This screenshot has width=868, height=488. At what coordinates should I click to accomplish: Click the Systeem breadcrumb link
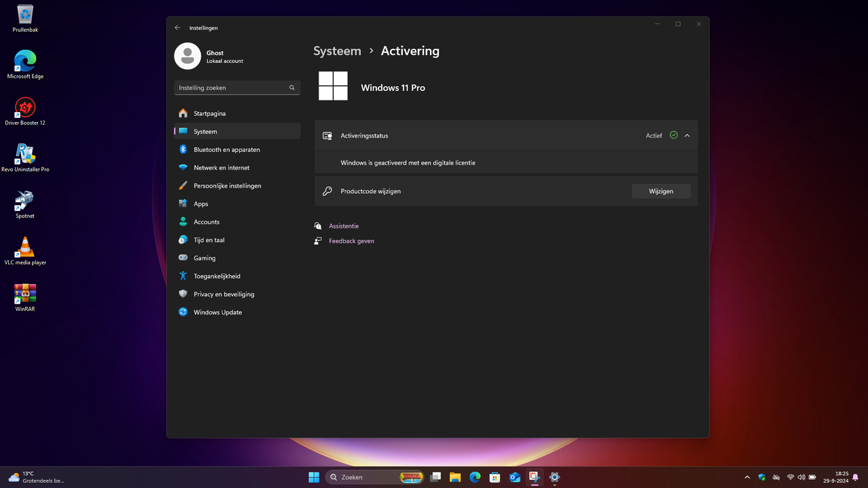pos(337,51)
